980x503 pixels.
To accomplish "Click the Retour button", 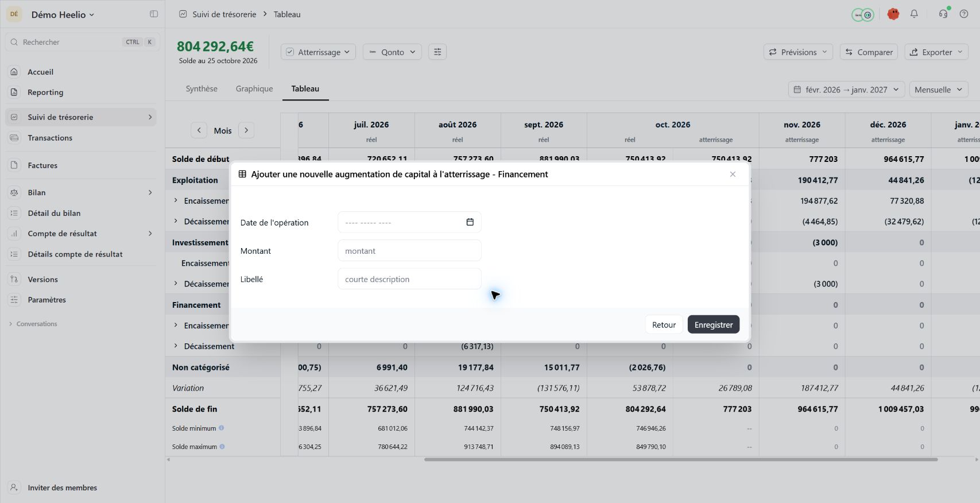I will coord(664,325).
